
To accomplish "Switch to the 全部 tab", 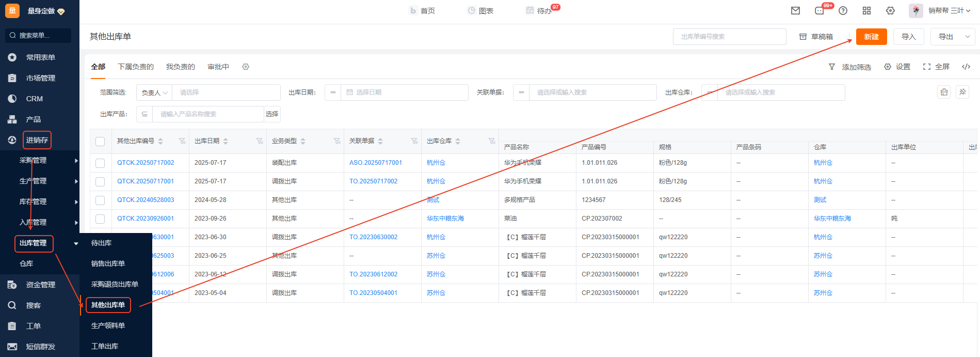I will (x=98, y=67).
